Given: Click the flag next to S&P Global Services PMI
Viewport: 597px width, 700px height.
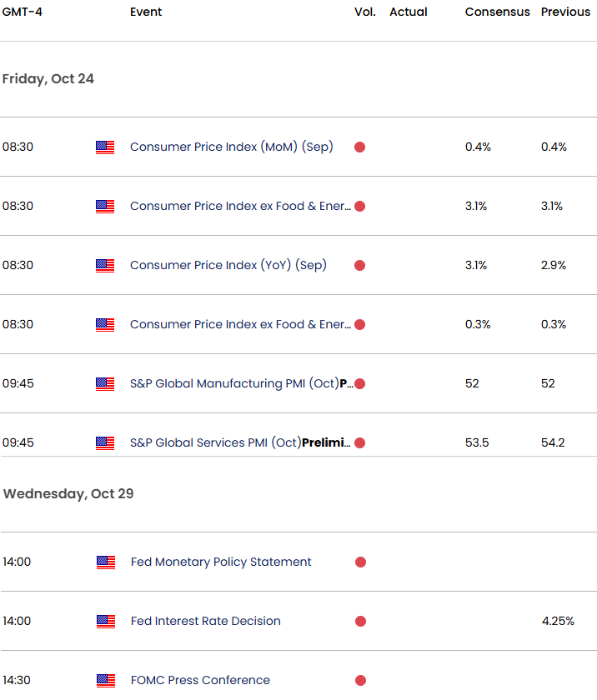Looking at the screenshot, I should (x=105, y=443).
